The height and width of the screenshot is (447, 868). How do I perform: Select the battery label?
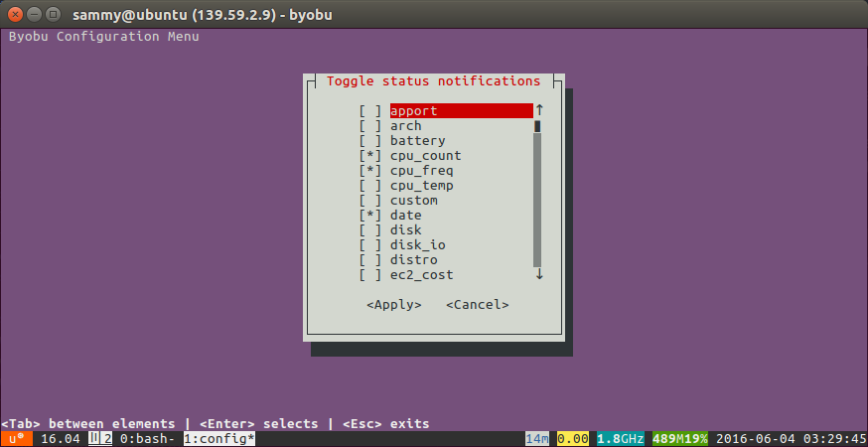(x=418, y=141)
